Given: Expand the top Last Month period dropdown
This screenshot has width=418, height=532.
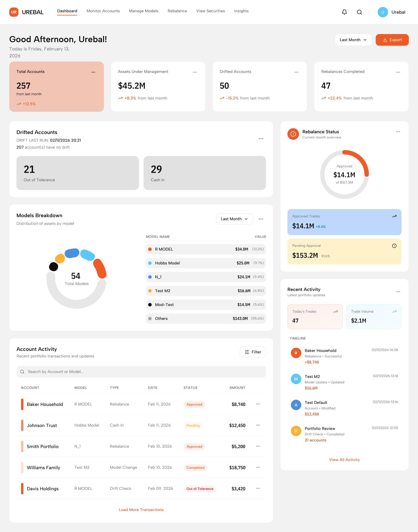Looking at the screenshot, I should pyautogui.click(x=353, y=40).
